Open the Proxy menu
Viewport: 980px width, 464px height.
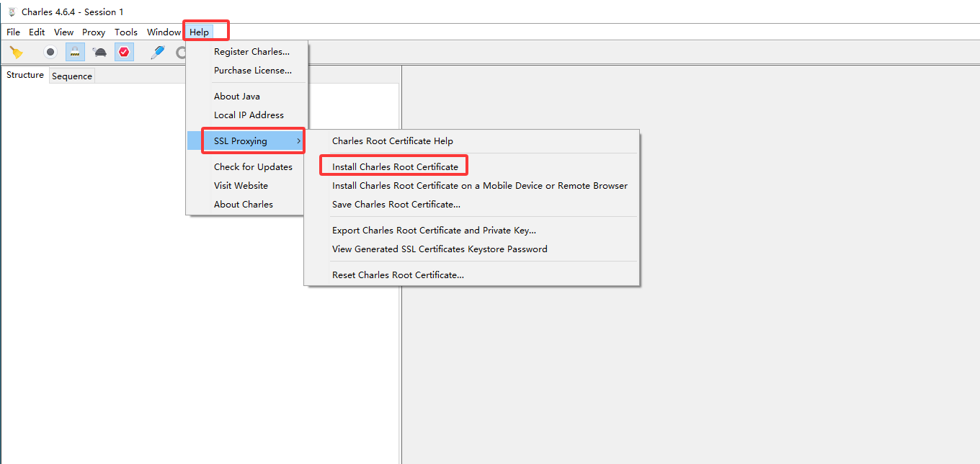[x=94, y=32]
